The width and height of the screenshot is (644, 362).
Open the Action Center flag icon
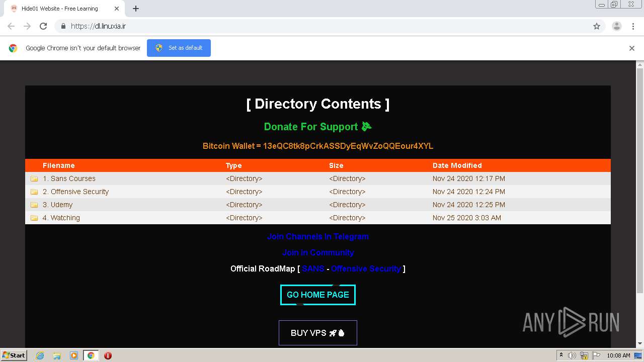coord(595,355)
